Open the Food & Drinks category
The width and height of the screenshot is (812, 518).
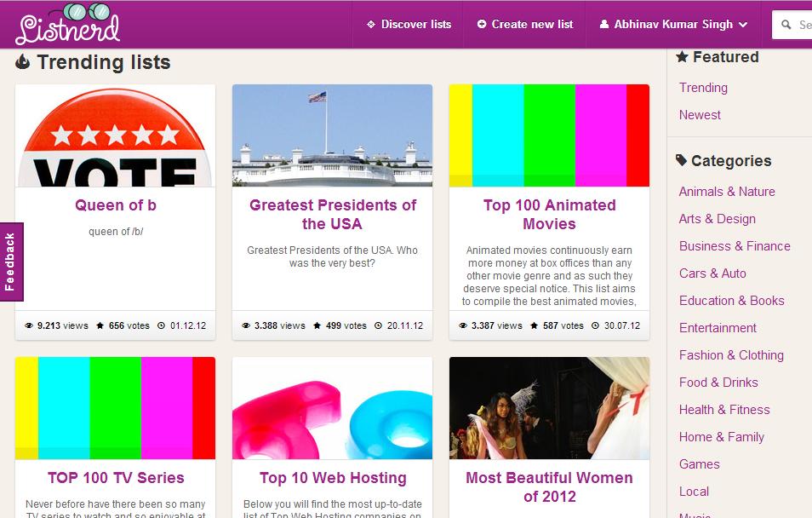click(718, 383)
